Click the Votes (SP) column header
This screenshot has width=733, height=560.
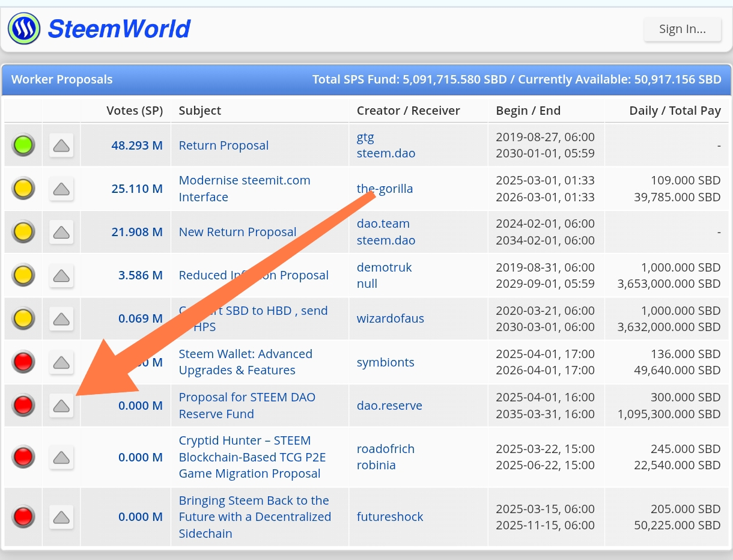coord(135,111)
